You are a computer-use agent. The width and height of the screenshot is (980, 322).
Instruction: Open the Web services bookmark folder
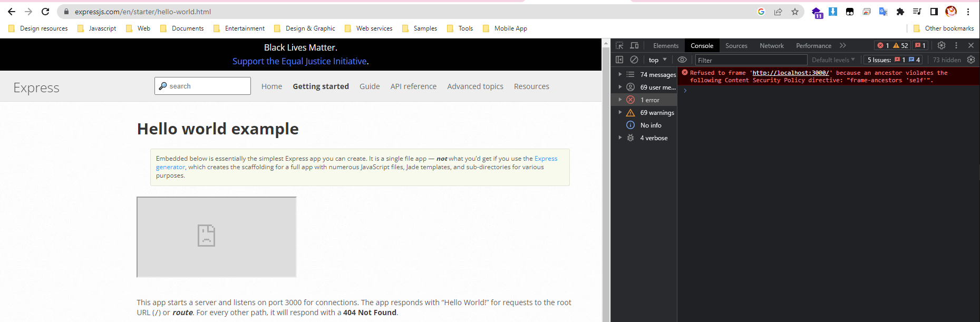(x=368, y=28)
